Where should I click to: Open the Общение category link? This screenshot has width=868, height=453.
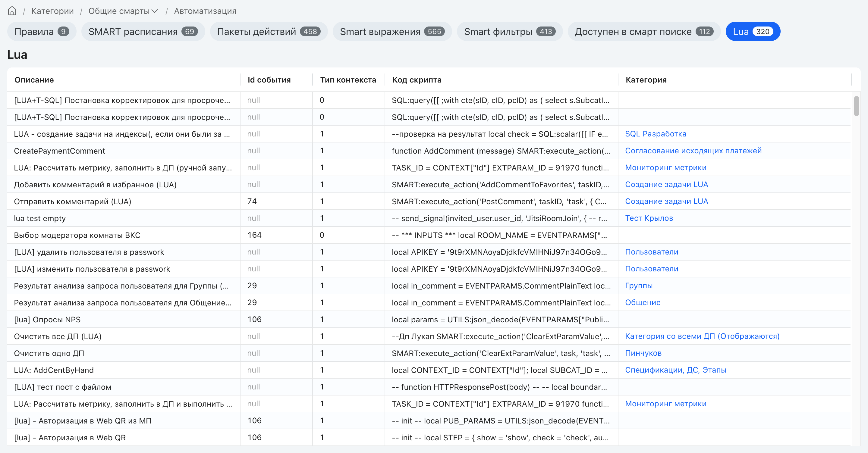point(643,302)
